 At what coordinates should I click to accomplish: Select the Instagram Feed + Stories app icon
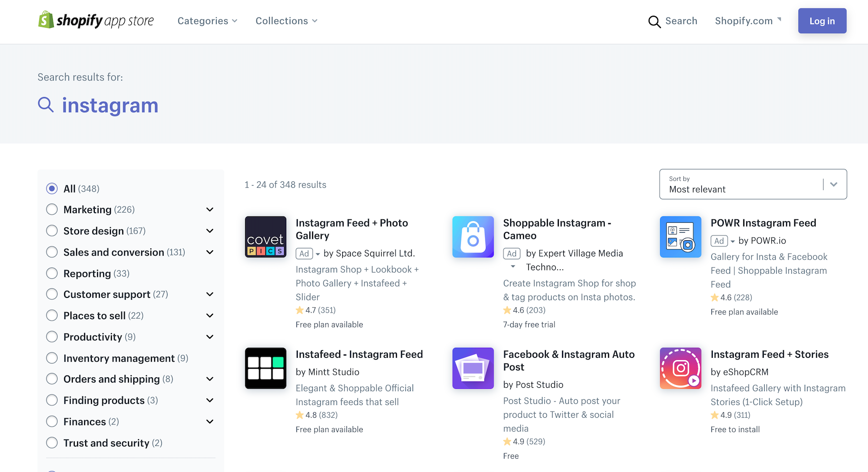[x=680, y=368]
